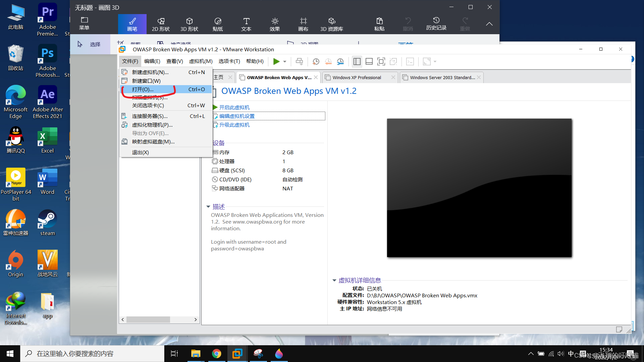Open the Paint 3D Effects tool
644x362 pixels.
(275, 24)
